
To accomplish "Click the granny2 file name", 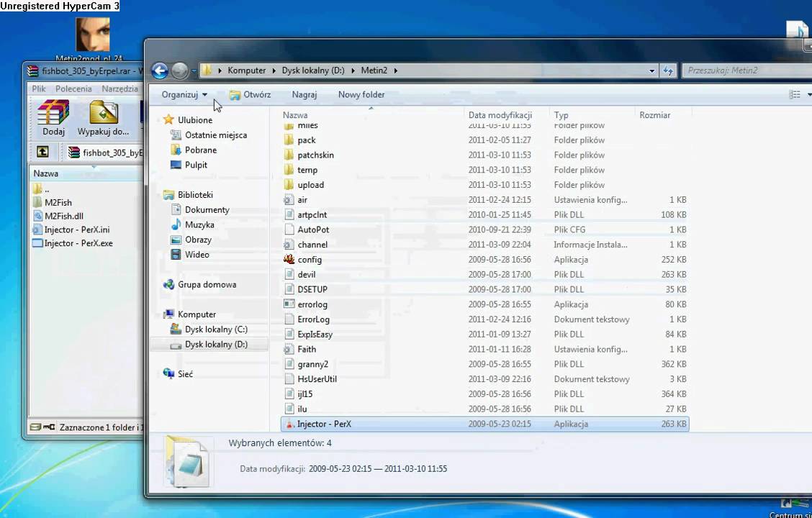I will (313, 364).
